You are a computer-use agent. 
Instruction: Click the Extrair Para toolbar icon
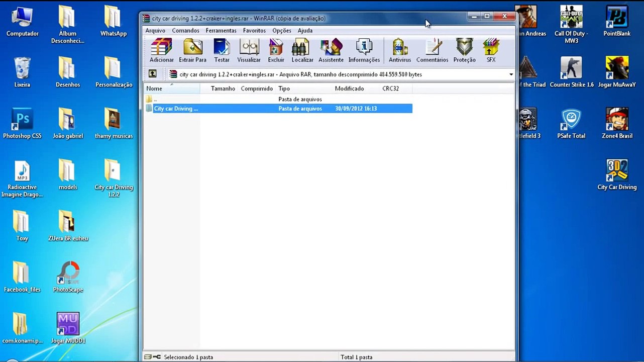pyautogui.click(x=192, y=51)
